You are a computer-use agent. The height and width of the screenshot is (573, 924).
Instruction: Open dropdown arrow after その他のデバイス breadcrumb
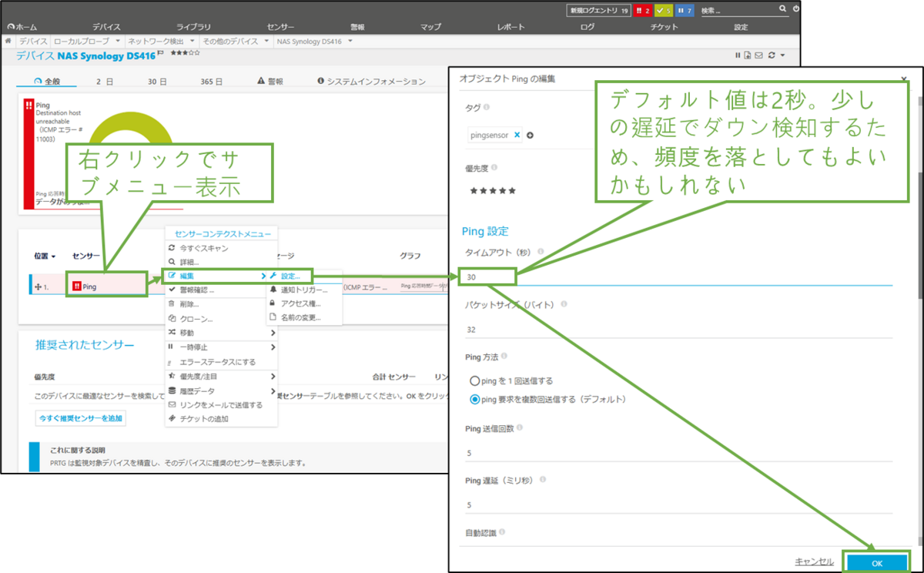266,40
